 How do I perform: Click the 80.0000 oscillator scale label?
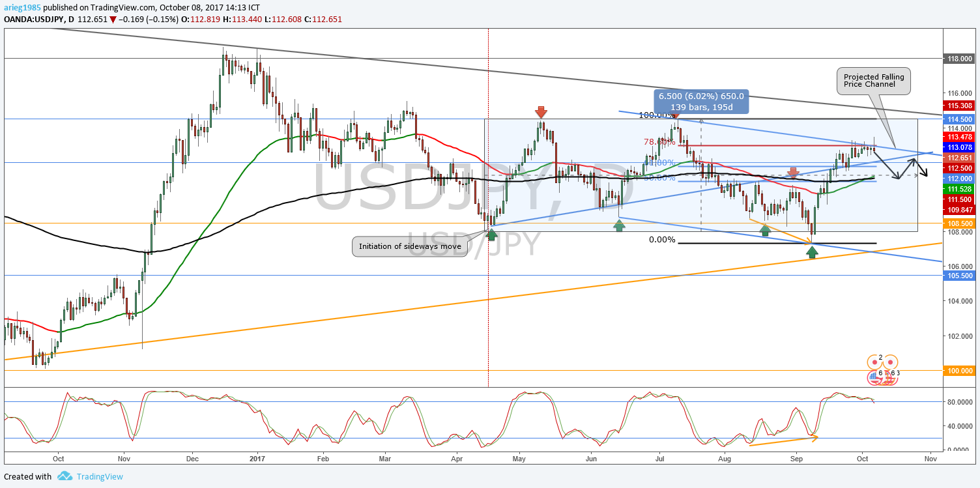tap(960, 402)
